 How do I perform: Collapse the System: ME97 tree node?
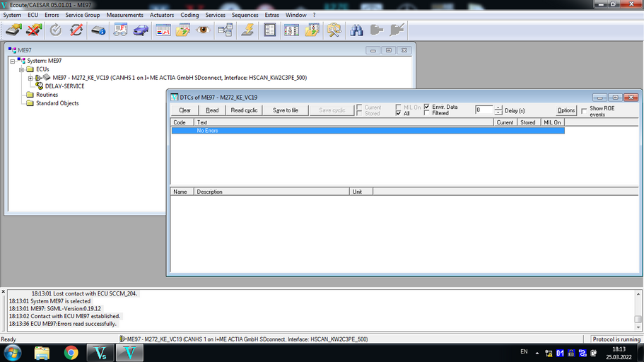pyautogui.click(x=12, y=61)
